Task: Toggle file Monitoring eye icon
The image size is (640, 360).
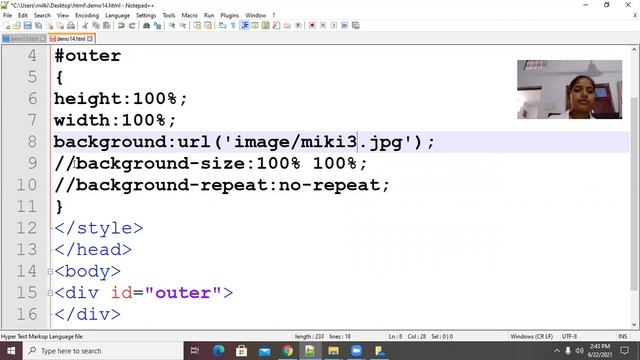Action: tap(298, 25)
